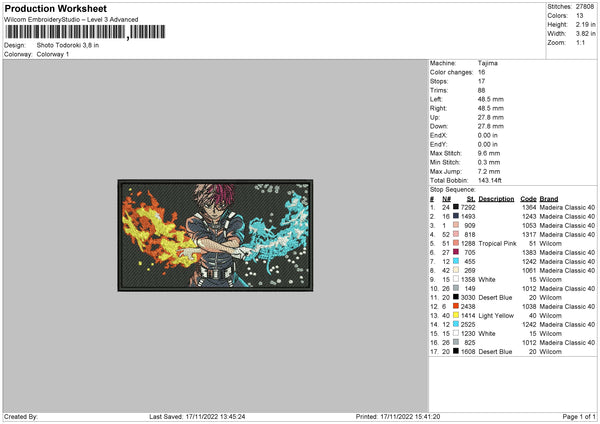Click the Machine value 'Tajima'
600x424 pixels.
pyautogui.click(x=488, y=63)
